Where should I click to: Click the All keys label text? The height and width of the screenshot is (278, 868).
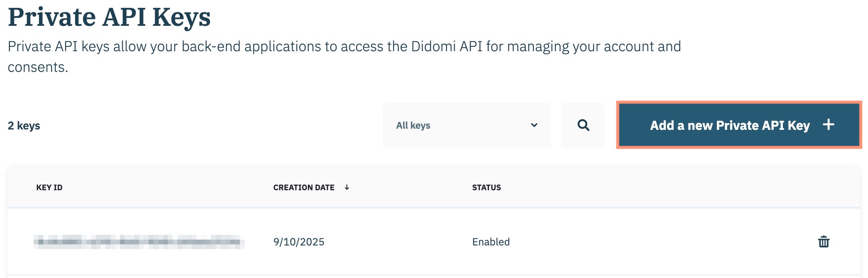[x=413, y=125]
